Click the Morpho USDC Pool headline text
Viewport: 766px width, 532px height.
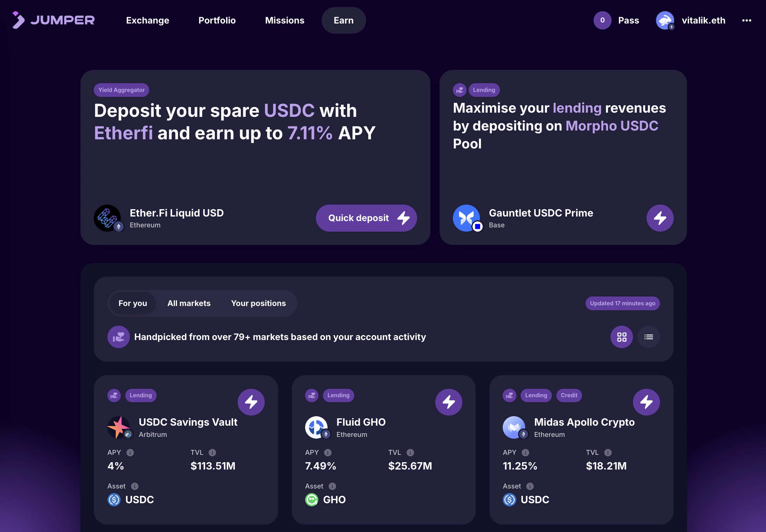click(559, 126)
